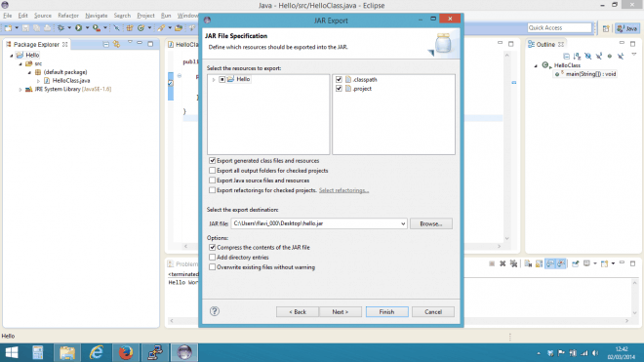Click the Print icon in Eclipse toolbar
Viewport: 644px width, 362px height.
coord(48,28)
